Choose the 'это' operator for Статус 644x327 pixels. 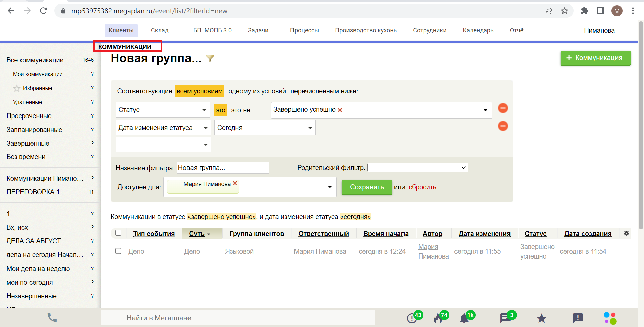220,110
